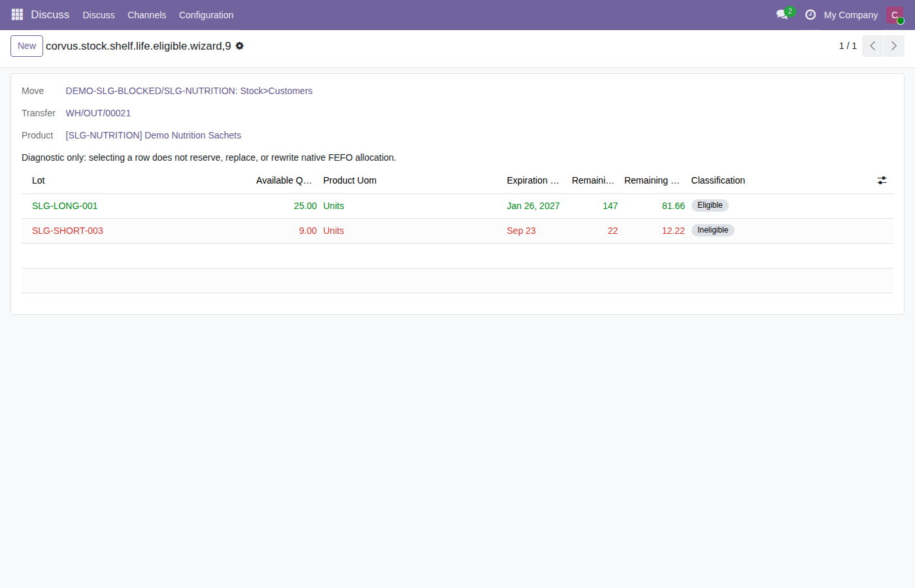
Task: Sort by Remaini... column header
Action: coord(593,180)
